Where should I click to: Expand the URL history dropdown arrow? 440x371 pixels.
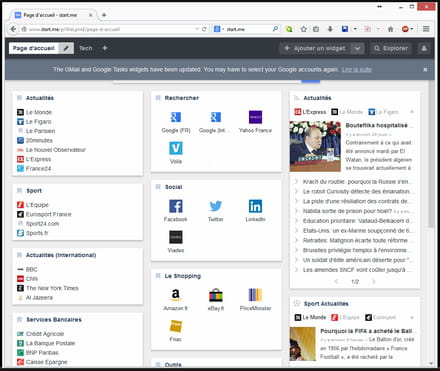(x=197, y=29)
